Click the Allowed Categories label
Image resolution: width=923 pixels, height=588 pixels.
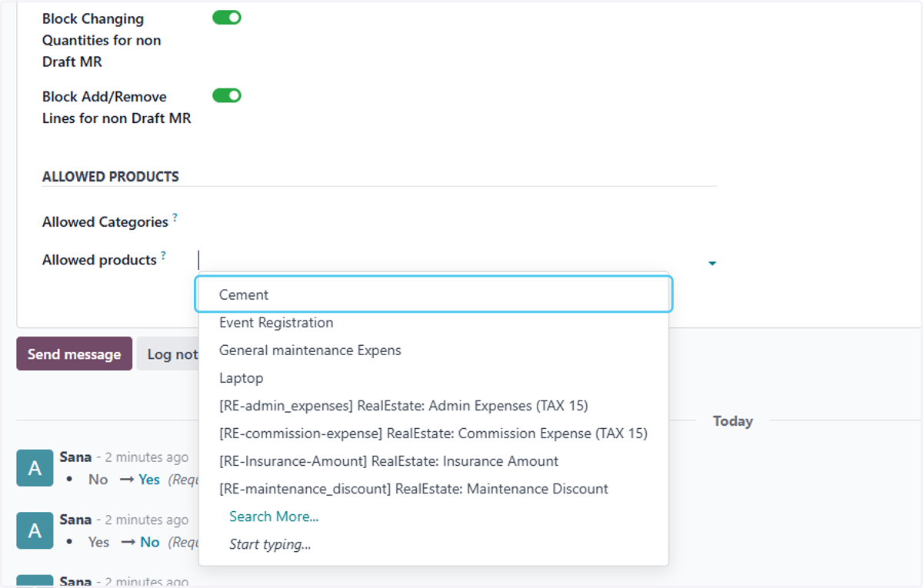pos(105,222)
